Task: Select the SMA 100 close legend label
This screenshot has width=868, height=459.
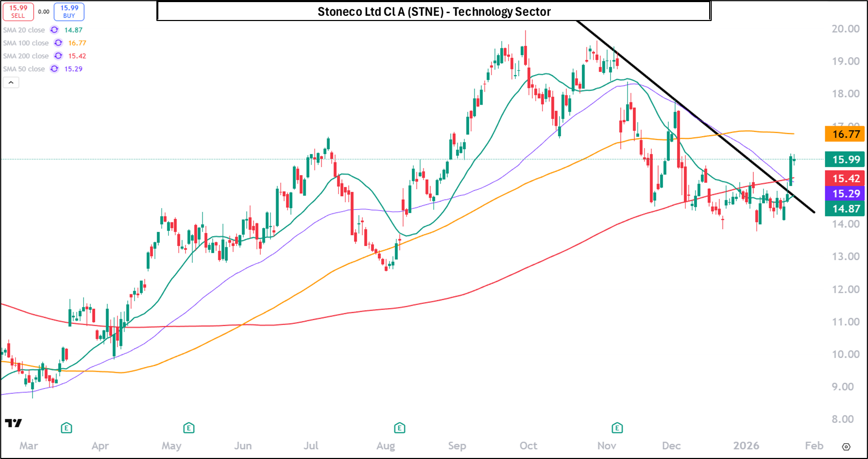Action: click(26, 43)
